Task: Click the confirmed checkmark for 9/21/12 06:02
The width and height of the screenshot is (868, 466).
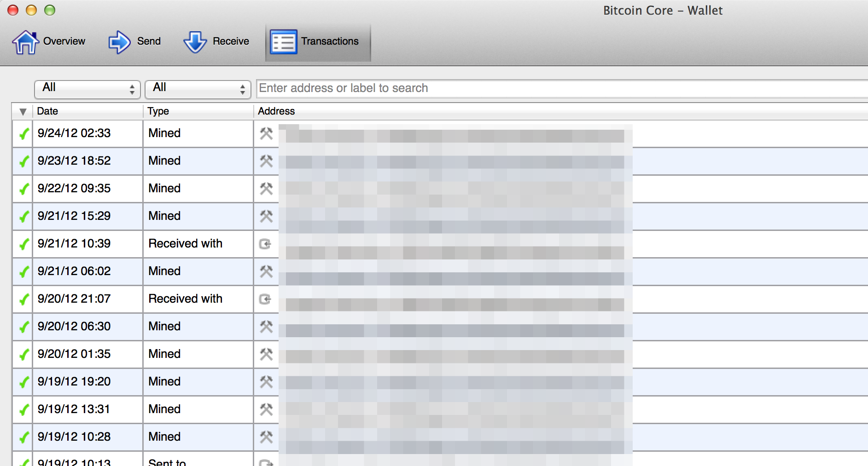Action: point(23,271)
